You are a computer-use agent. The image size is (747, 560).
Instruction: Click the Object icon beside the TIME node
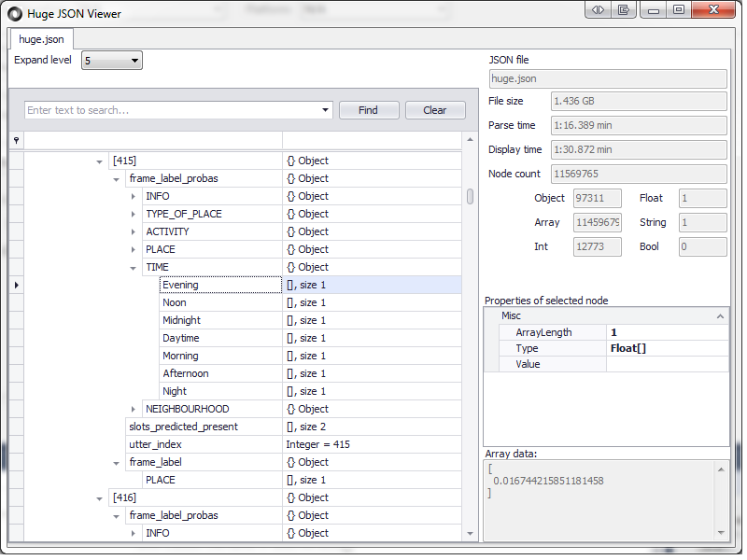(290, 267)
